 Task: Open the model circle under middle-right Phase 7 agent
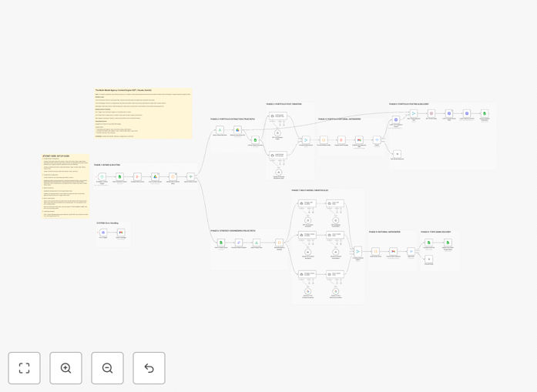point(336,252)
